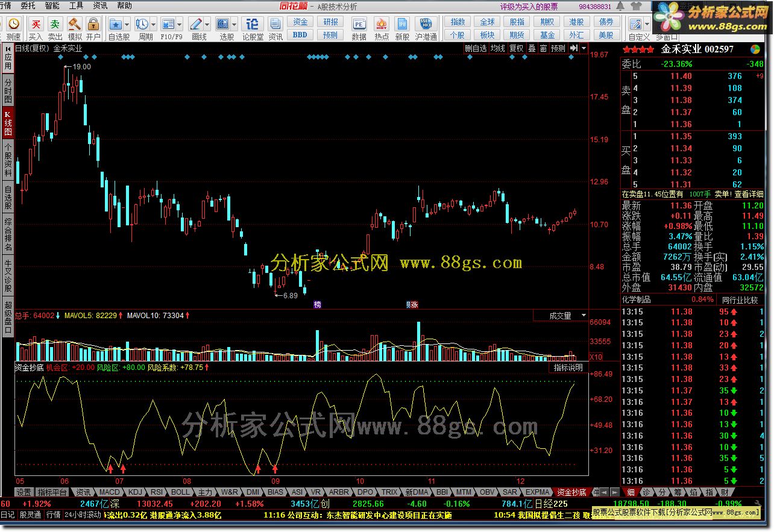774x532 pixels.
Task: Click the 选股 stock picker icon
Action: point(223,24)
